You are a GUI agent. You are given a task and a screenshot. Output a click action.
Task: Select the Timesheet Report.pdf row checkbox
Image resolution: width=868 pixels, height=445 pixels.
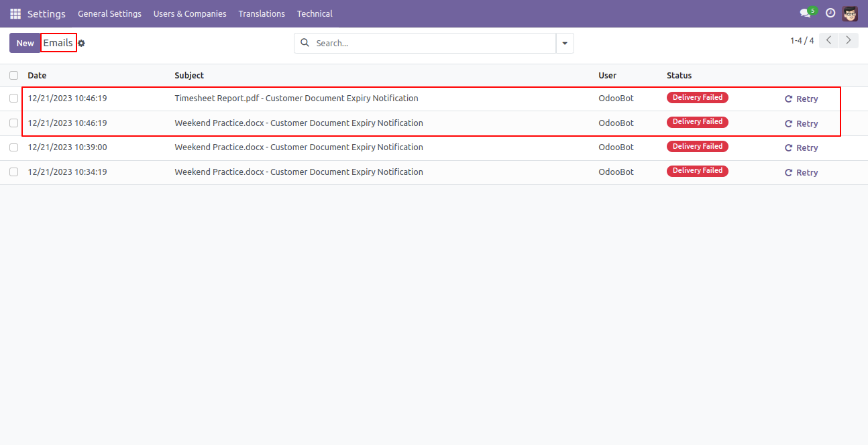tap(13, 99)
